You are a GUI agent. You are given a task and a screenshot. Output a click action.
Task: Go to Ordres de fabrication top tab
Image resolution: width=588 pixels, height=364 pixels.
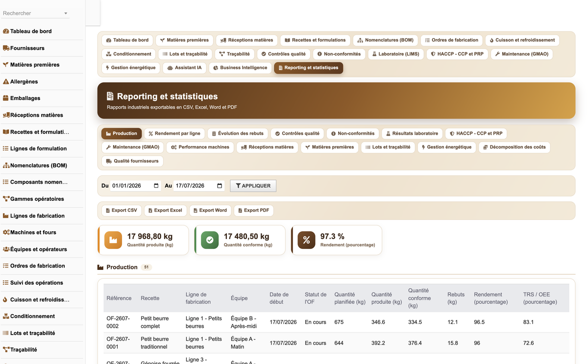(x=451, y=40)
